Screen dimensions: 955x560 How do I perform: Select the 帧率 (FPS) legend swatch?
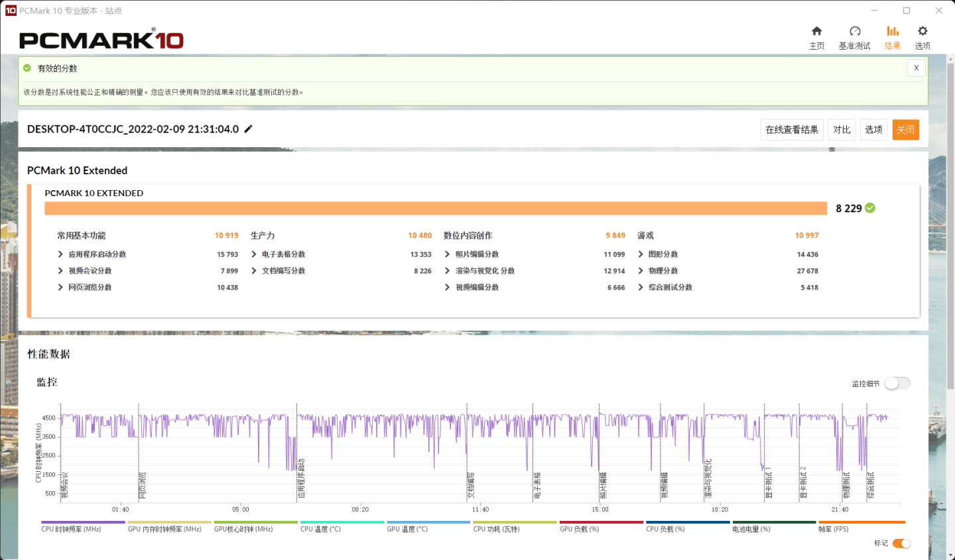pos(861,522)
